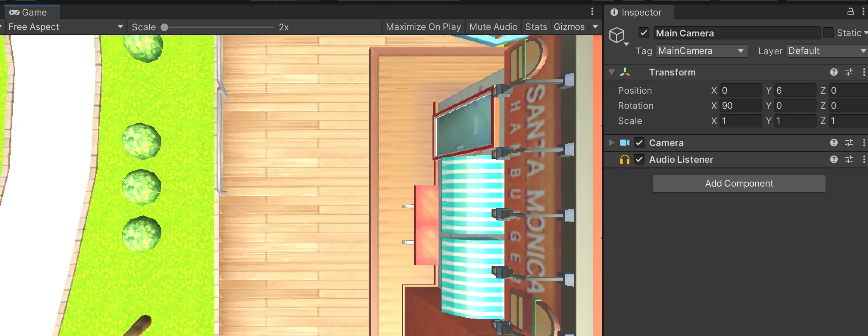Screen dimensions: 868x336
Task: Open the Camera component help reference
Action: click(x=834, y=143)
